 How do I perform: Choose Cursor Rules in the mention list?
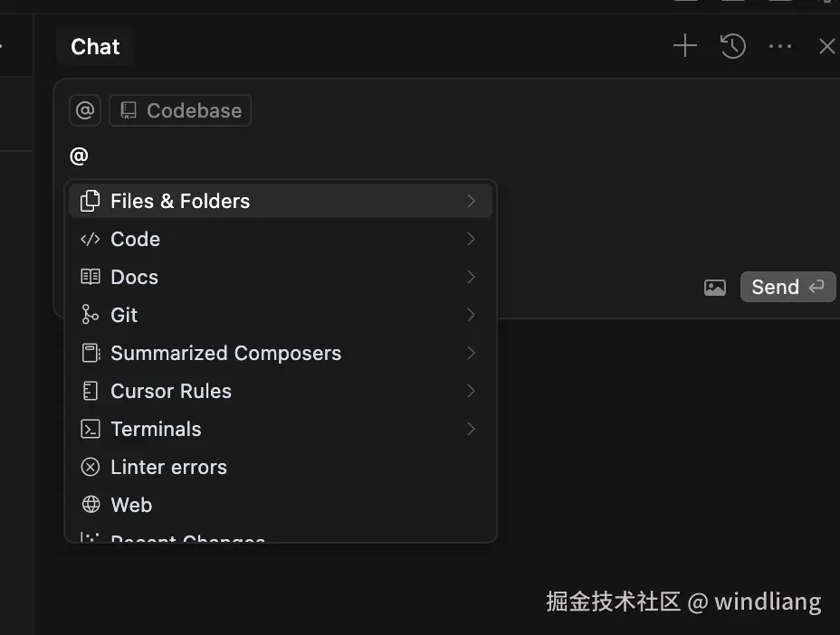click(171, 391)
